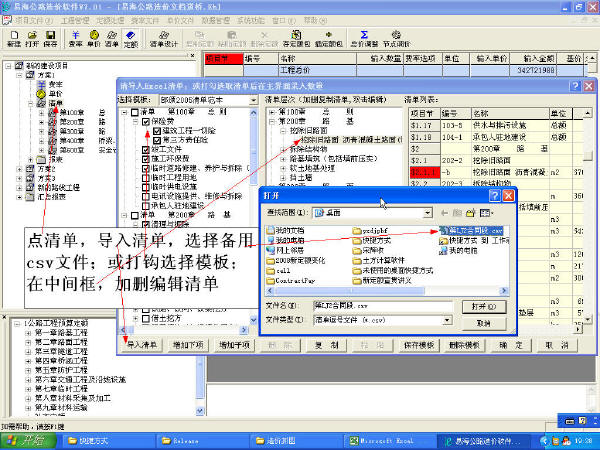Screen dimensions: 600x450
Task: Toggle the 竣工文件 checkbox
Action: tap(146, 149)
